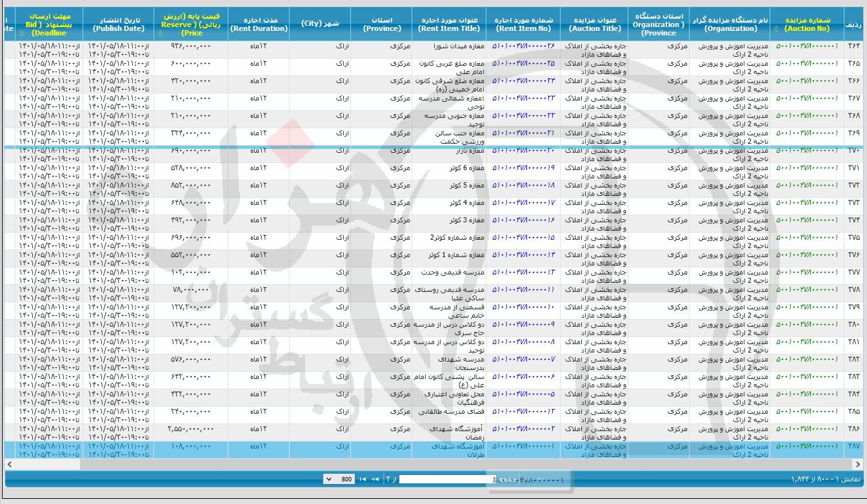This screenshot has width=867, height=504.
Task: Open Auction No link in row ۳۶۴
Action: pyautogui.click(x=807, y=46)
